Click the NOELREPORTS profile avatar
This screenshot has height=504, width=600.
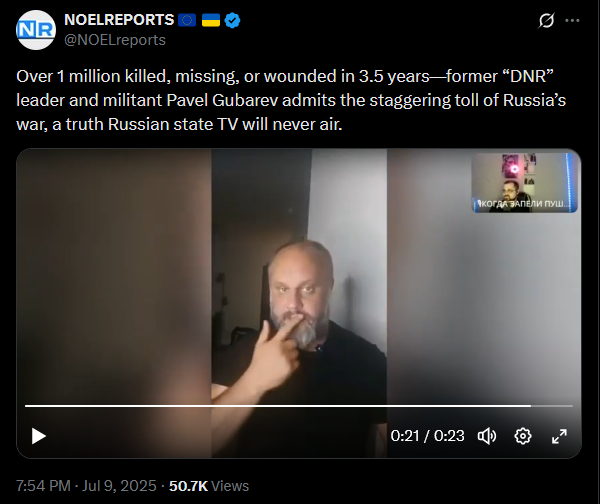click(x=36, y=30)
